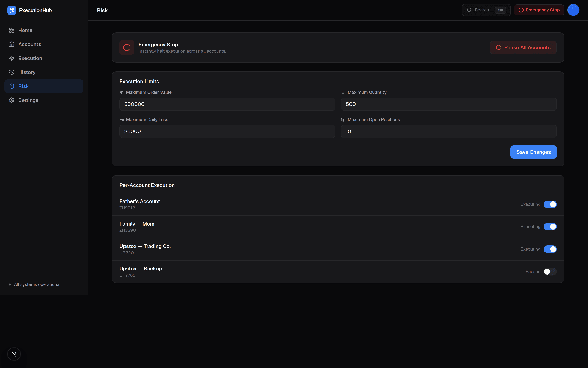Viewport: 588px width, 368px height.
Task: Disable execution for Father's Account
Action: tap(550, 204)
